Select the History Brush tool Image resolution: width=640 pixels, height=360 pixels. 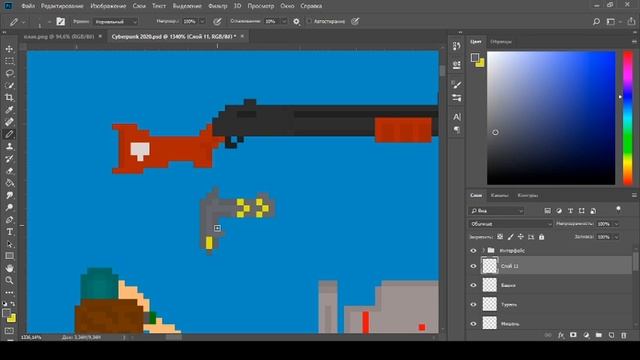(9, 158)
